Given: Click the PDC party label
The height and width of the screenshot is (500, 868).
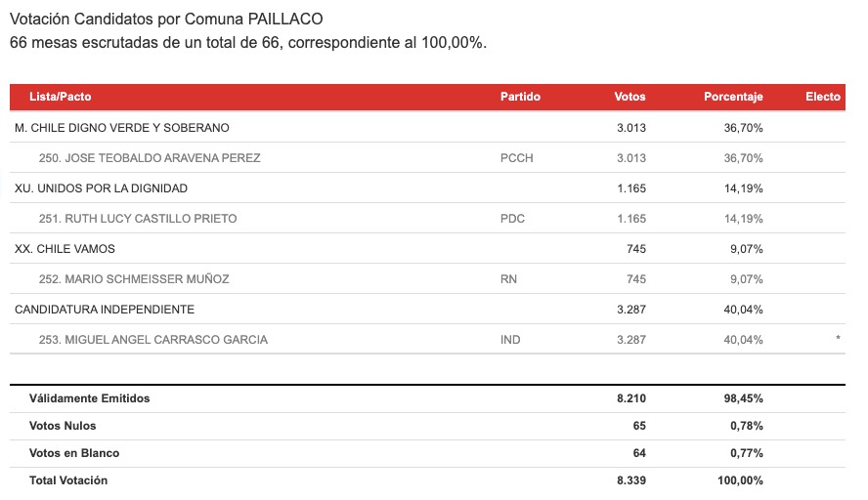Looking at the screenshot, I should [512, 219].
